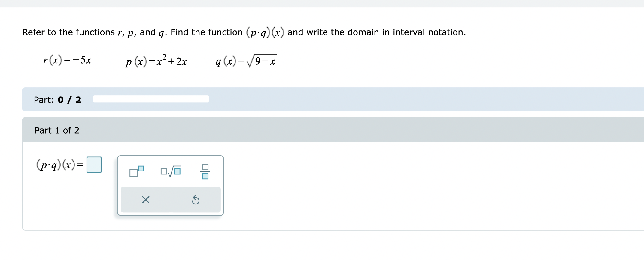Undo your entry with the reset arrow icon
This screenshot has height=260, width=644.
coord(196,200)
